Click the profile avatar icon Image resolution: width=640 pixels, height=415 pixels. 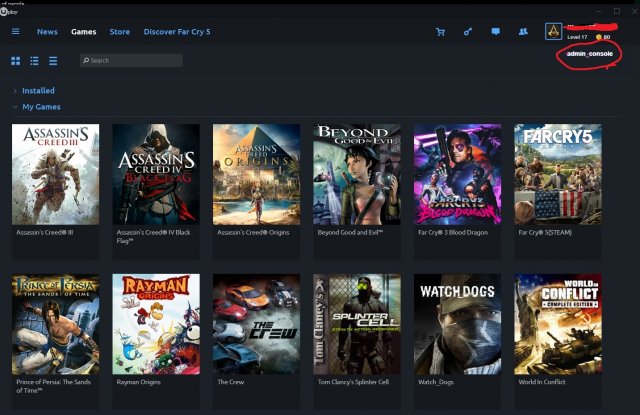552,31
